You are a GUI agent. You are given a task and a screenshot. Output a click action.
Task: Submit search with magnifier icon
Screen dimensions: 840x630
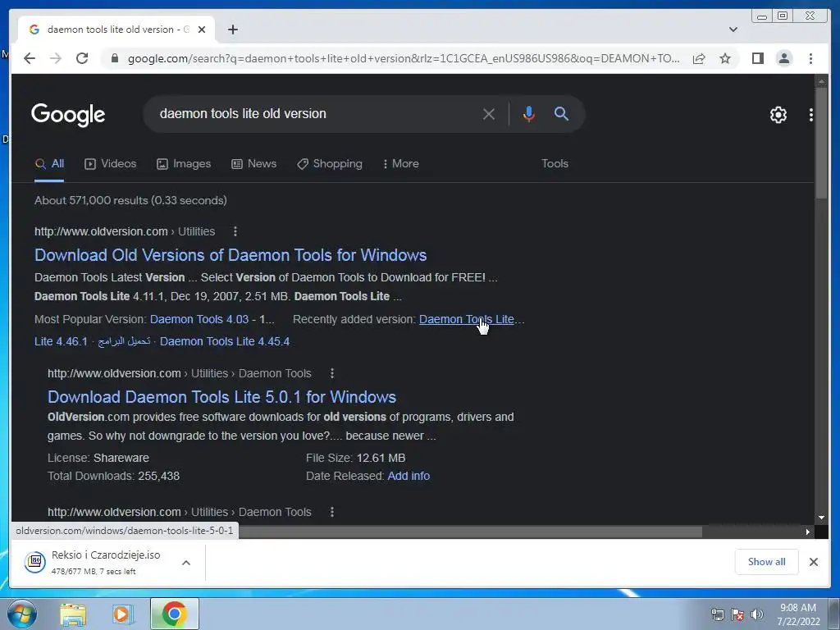(561, 113)
